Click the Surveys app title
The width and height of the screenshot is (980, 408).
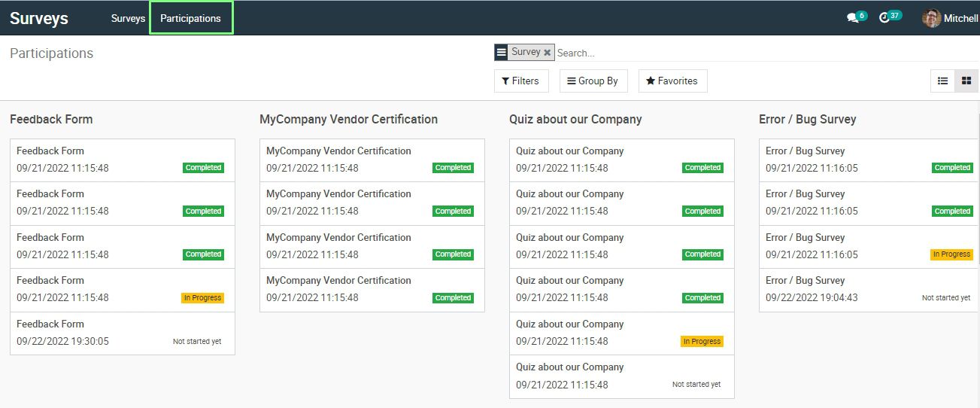pos(39,18)
